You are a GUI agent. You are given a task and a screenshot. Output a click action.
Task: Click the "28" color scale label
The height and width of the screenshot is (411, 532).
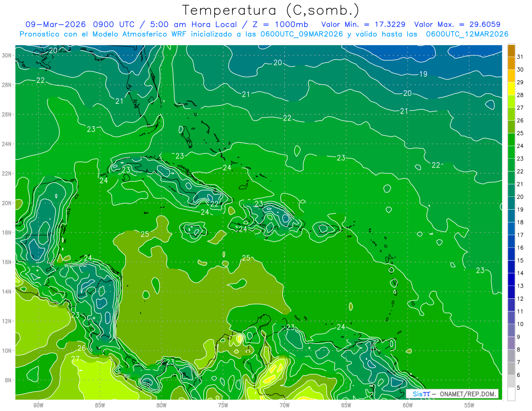(x=520, y=95)
